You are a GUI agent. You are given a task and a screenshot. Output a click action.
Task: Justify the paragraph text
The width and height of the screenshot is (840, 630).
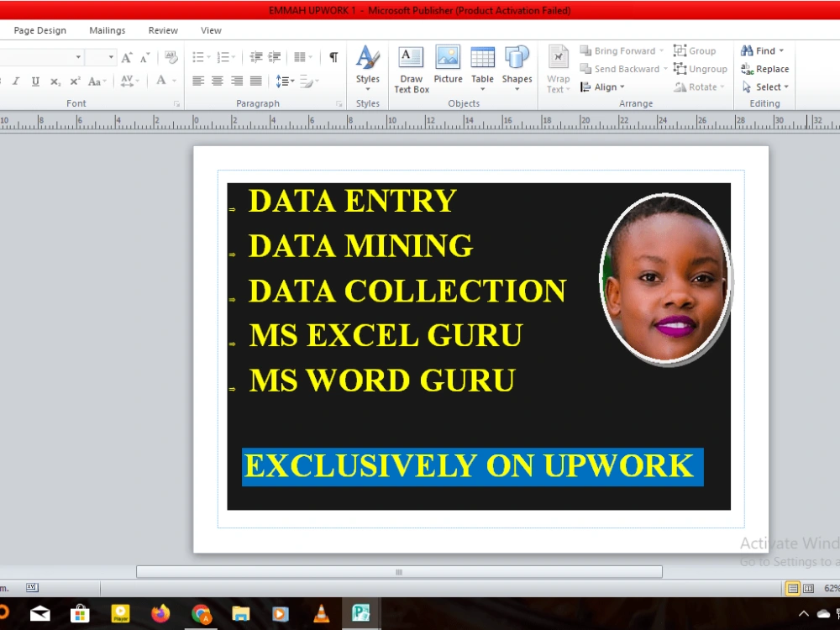click(255, 81)
